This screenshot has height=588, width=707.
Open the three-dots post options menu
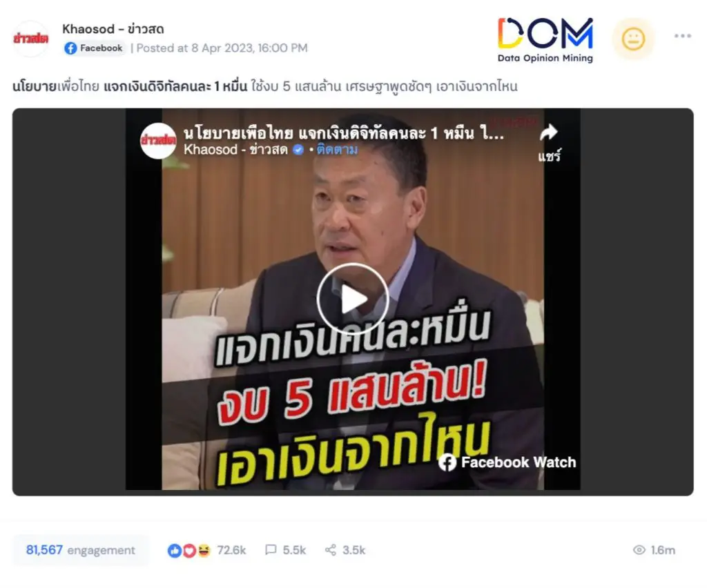(x=683, y=36)
